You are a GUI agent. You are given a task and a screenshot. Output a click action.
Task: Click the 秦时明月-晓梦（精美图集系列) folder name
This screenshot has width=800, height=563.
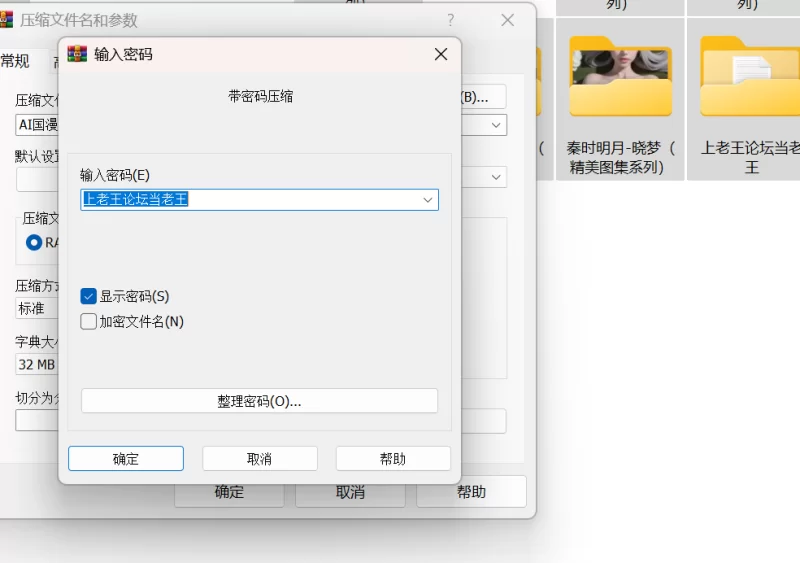620,157
